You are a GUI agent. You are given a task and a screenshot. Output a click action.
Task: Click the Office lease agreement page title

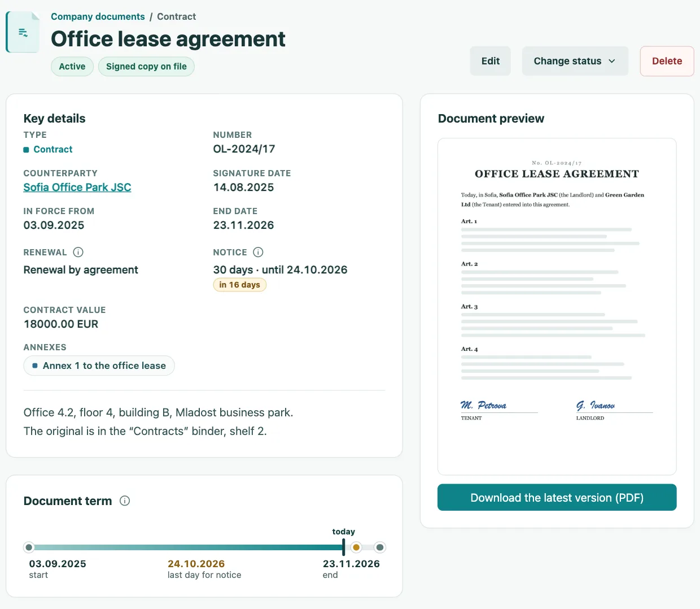click(168, 39)
